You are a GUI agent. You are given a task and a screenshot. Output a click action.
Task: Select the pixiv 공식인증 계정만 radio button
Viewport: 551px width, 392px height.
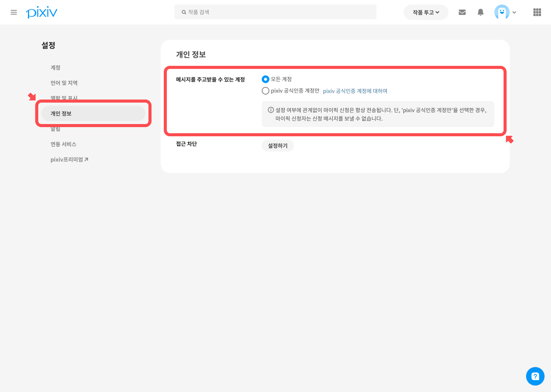266,91
